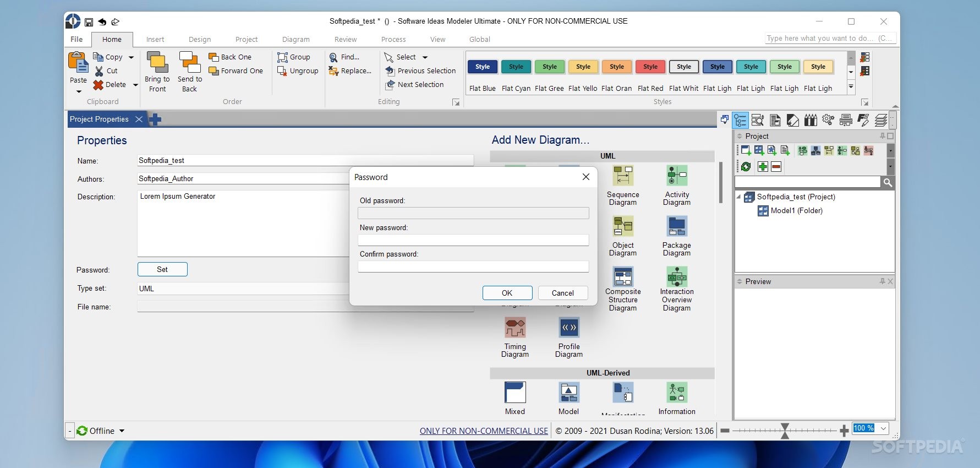Collapse the Softpedia_test project tree node
Viewport: 980px width, 468px height.
coord(739,197)
